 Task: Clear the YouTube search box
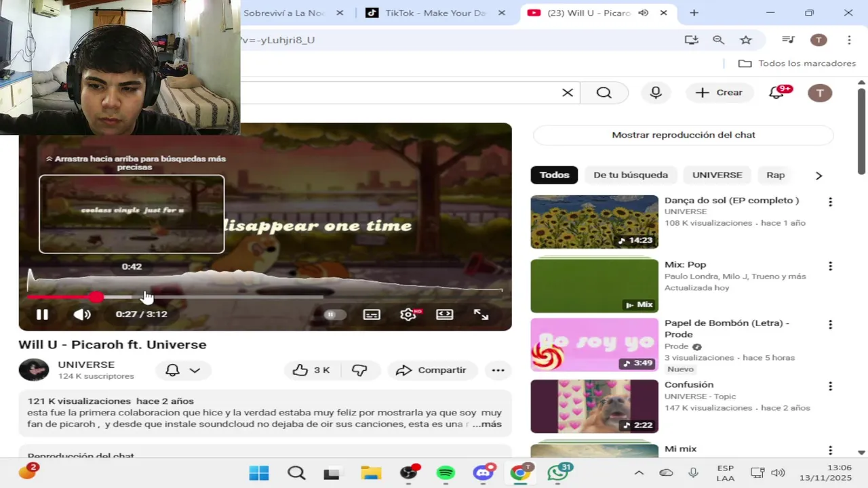point(568,93)
